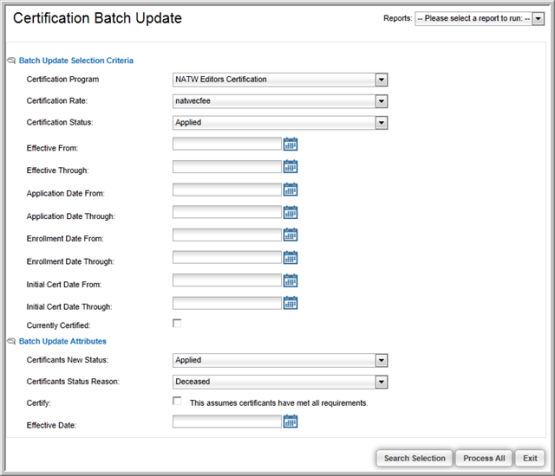
Task: Collapse Batch Update Attributes section
Action: [11, 341]
